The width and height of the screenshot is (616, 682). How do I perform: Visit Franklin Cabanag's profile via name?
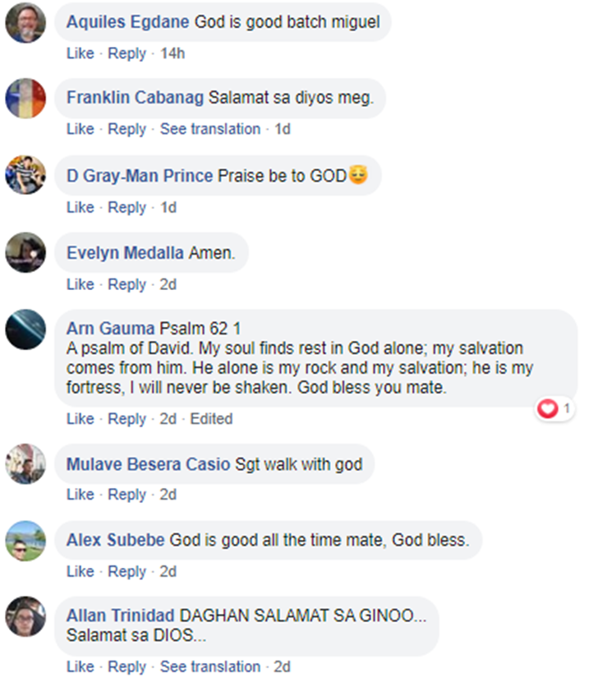135,98
